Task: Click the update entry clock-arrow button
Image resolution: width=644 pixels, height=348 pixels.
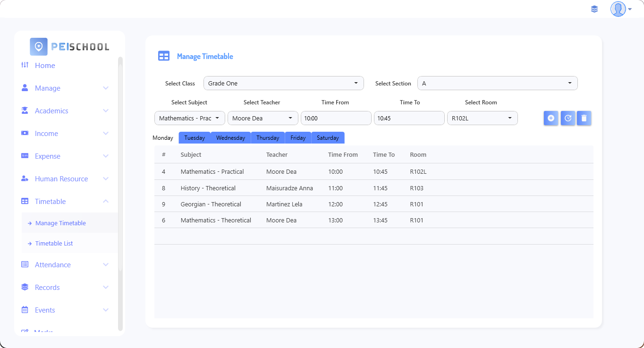Action: (x=568, y=118)
